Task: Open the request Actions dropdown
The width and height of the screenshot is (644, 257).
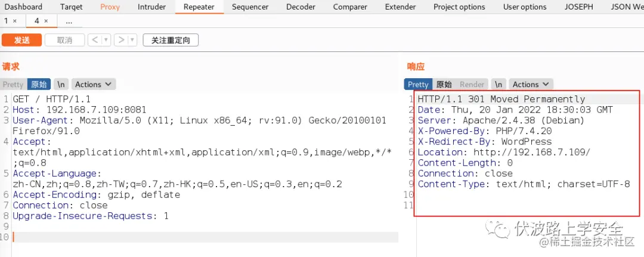Action: (94, 84)
